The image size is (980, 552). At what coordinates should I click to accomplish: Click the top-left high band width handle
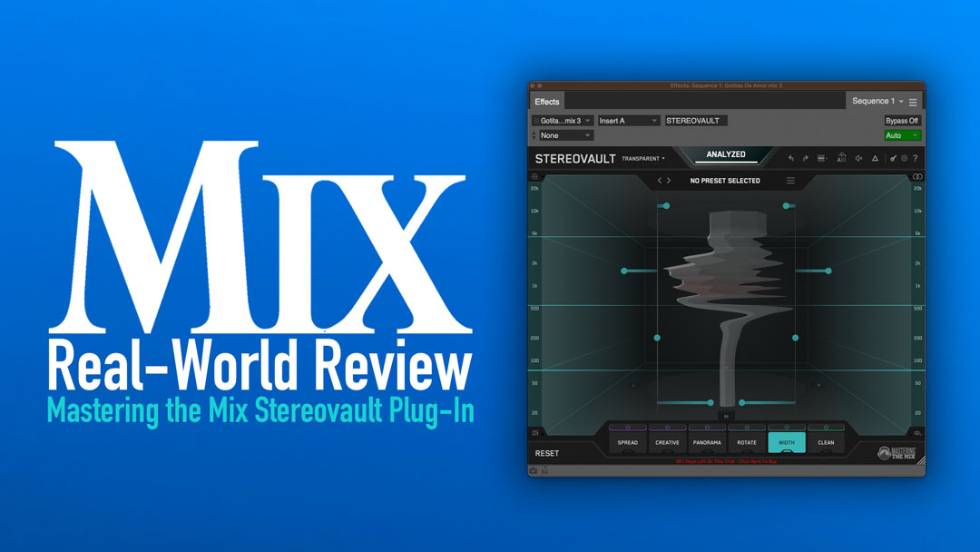(667, 206)
